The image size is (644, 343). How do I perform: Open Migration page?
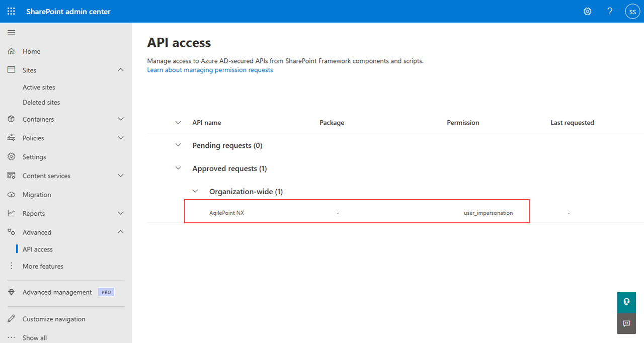(x=37, y=195)
